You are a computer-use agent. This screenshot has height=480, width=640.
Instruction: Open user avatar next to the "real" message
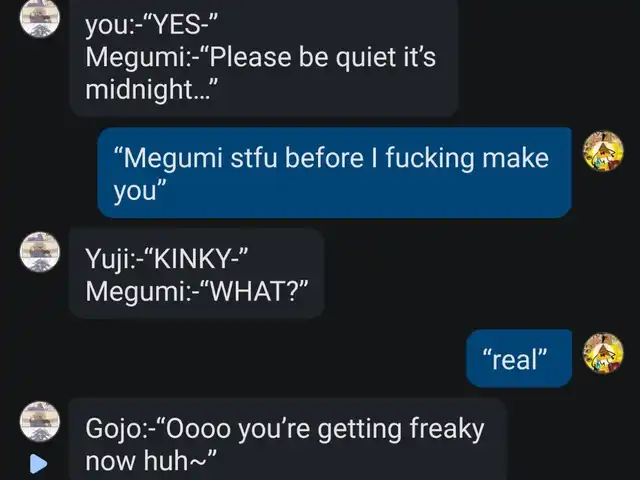coord(603,353)
